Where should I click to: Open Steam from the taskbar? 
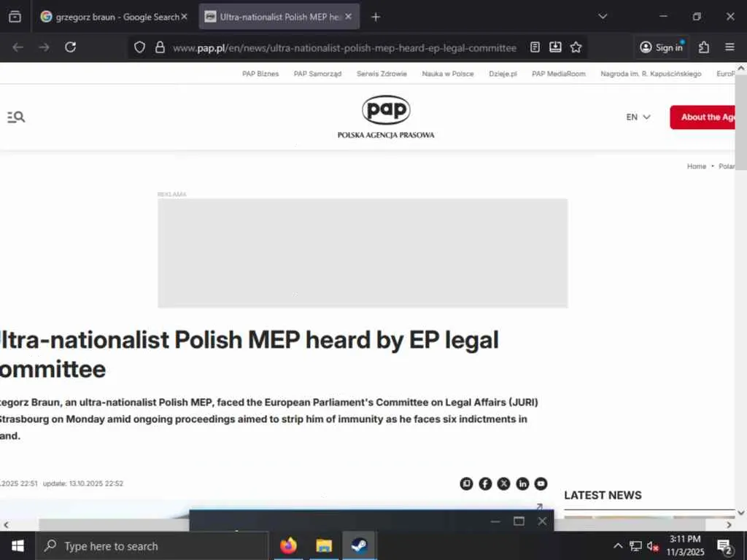tap(359, 545)
